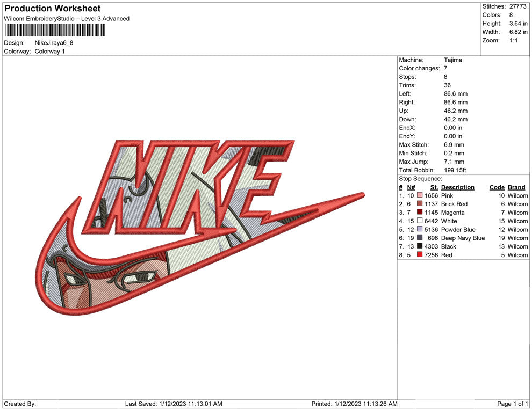Click the Zoom value '1:1'
This screenshot has height=409, width=532.
point(513,40)
